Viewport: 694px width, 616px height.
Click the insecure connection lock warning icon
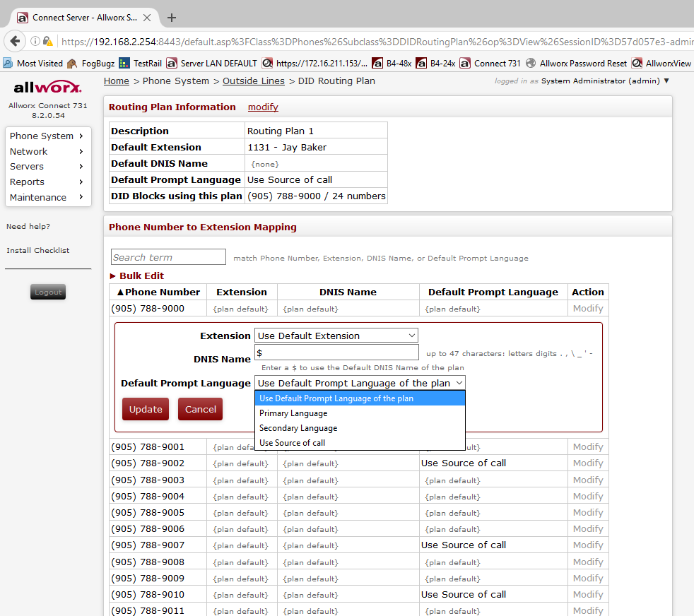(48, 41)
